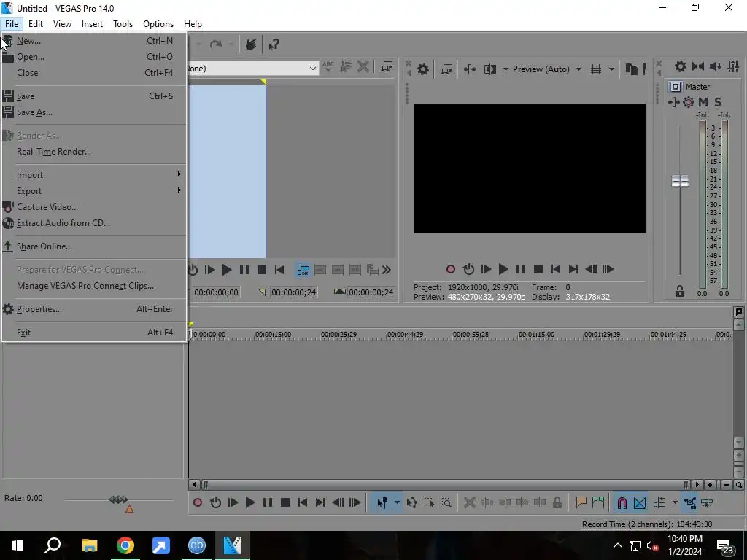
Task: Click Record in the timeline transport
Action: pyautogui.click(x=198, y=502)
